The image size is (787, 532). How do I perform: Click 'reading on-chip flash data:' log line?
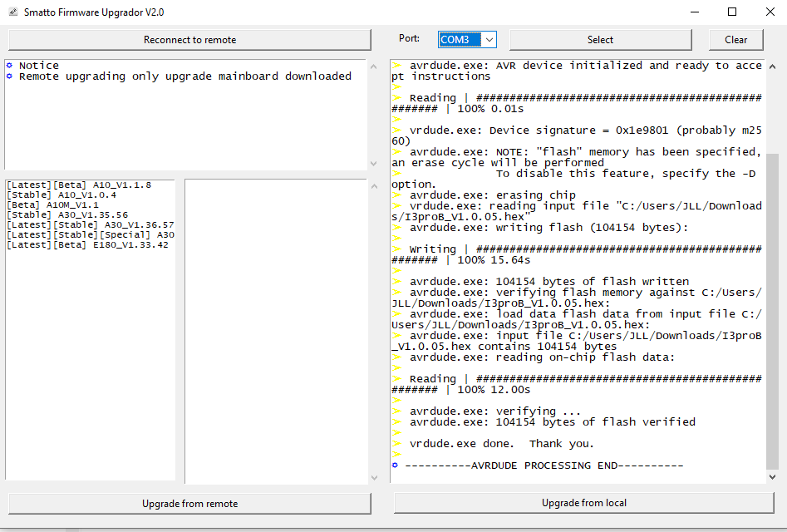543,357
